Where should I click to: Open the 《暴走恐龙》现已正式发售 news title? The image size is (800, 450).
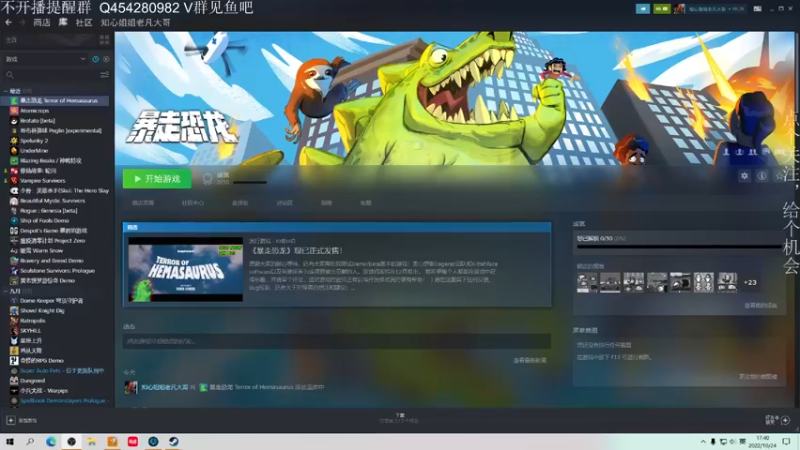point(296,251)
